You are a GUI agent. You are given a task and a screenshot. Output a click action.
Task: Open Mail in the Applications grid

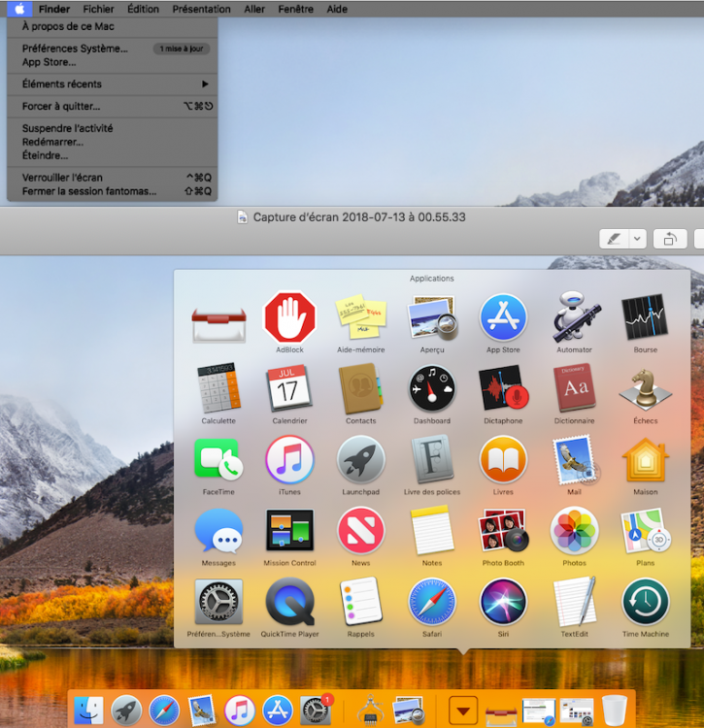pos(575,460)
